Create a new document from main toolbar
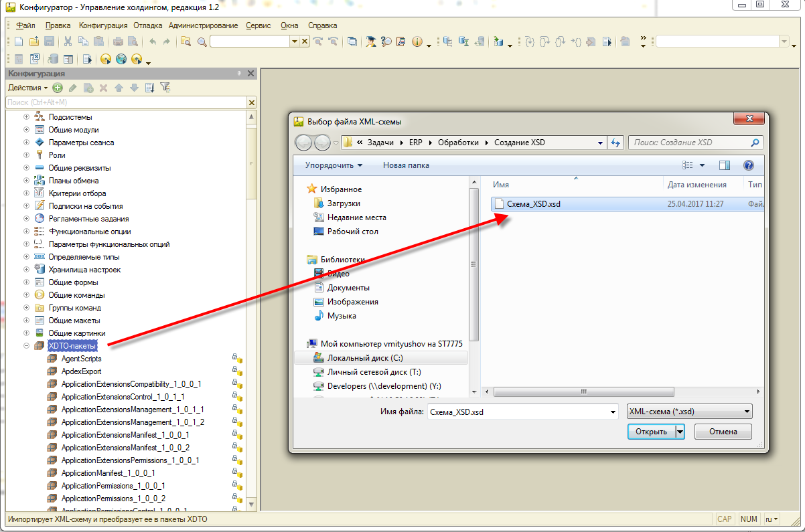Viewport: 805px width, 532px height. tap(19, 41)
